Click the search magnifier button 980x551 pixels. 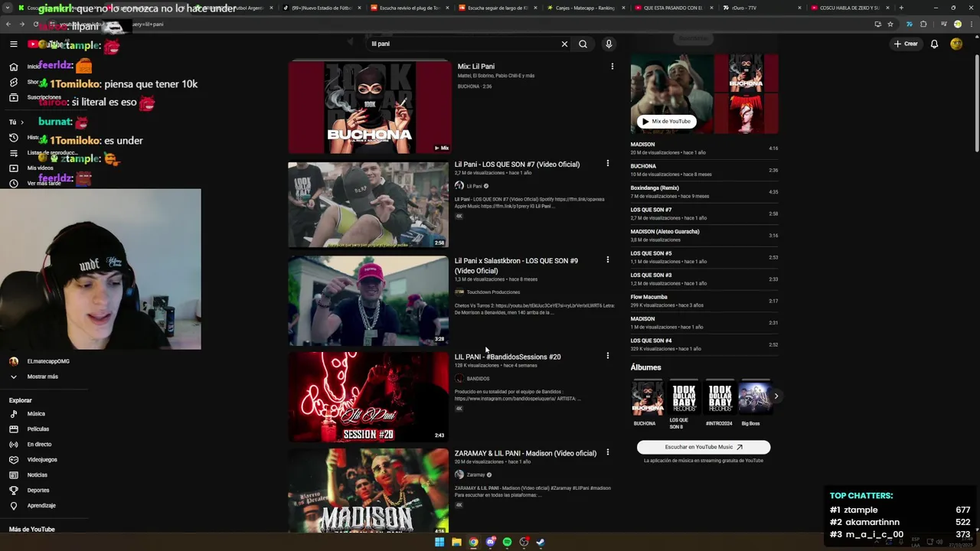pos(583,44)
